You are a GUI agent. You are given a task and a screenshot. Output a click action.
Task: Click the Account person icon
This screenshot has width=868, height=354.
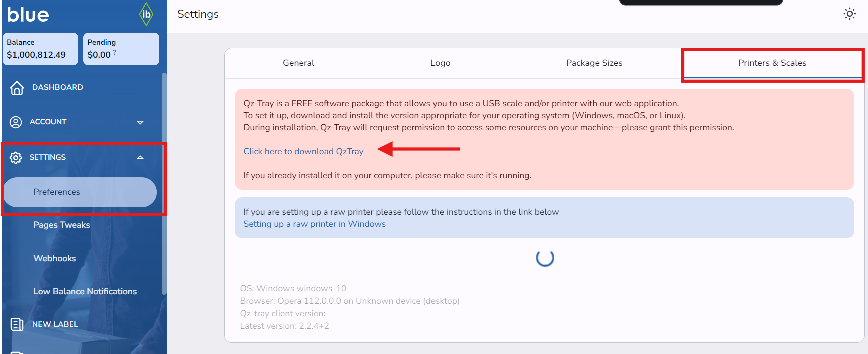(x=16, y=122)
